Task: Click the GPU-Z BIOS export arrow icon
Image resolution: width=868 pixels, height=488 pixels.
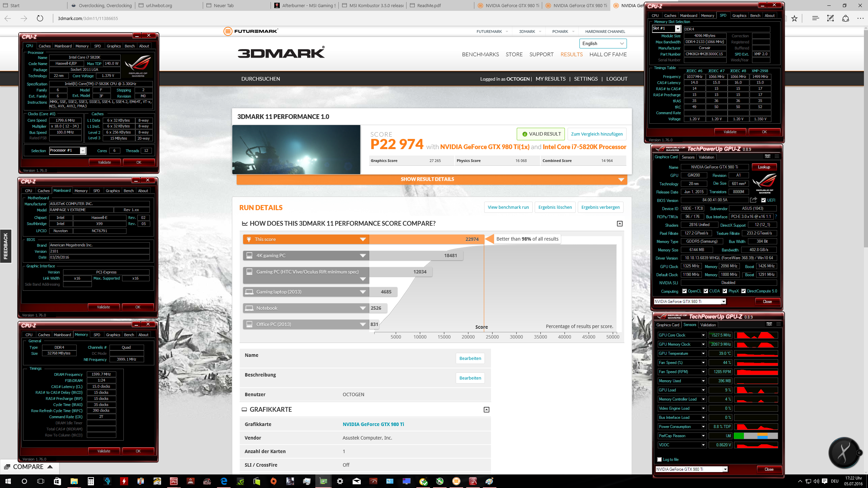Action: [x=753, y=200]
